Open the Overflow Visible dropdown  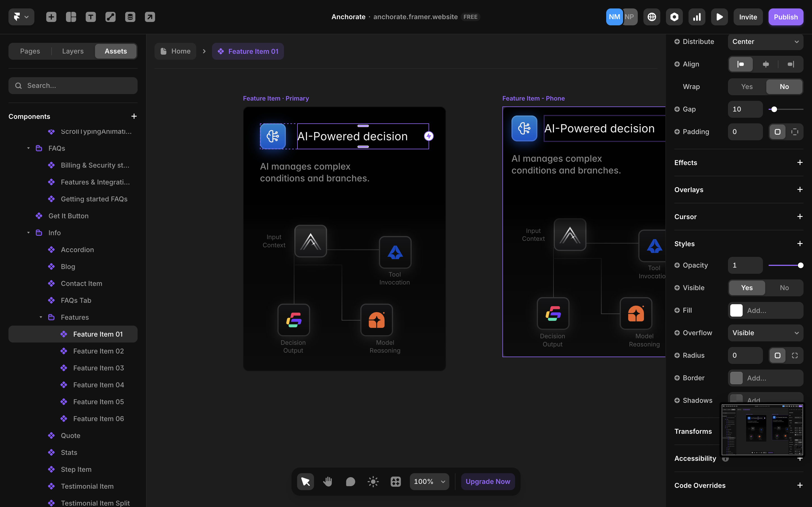click(x=765, y=333)
